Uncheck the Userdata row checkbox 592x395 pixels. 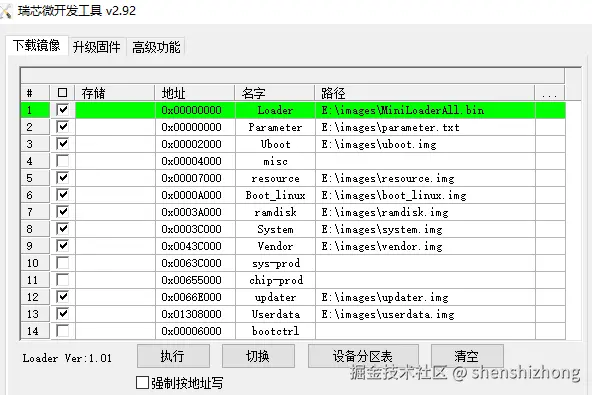coord(62,314)
